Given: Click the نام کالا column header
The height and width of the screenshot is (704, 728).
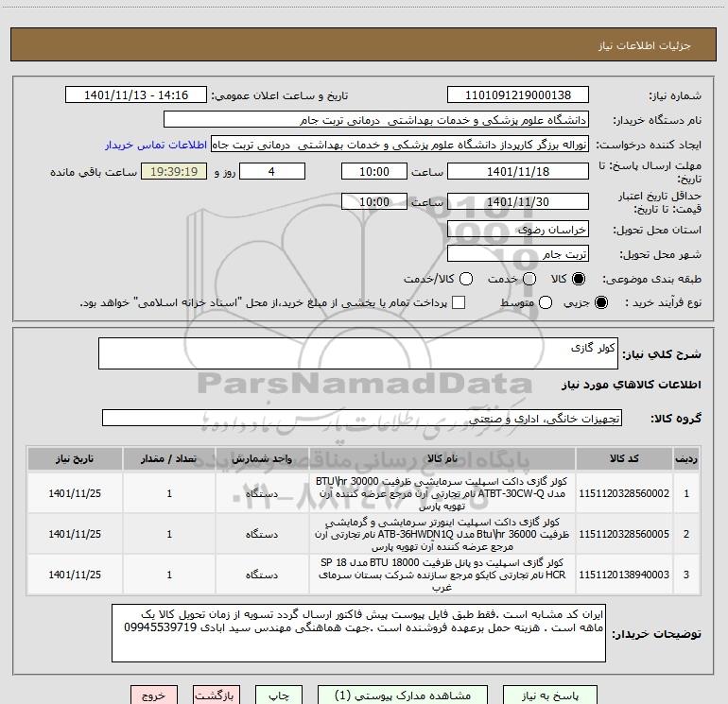Looking at the screenshot, I should point(442,459).
